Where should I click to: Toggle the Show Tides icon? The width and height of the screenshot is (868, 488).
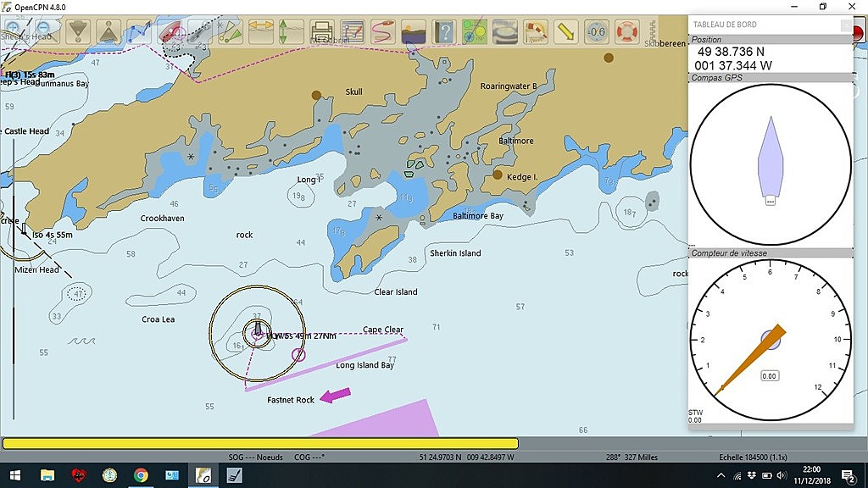292,31
